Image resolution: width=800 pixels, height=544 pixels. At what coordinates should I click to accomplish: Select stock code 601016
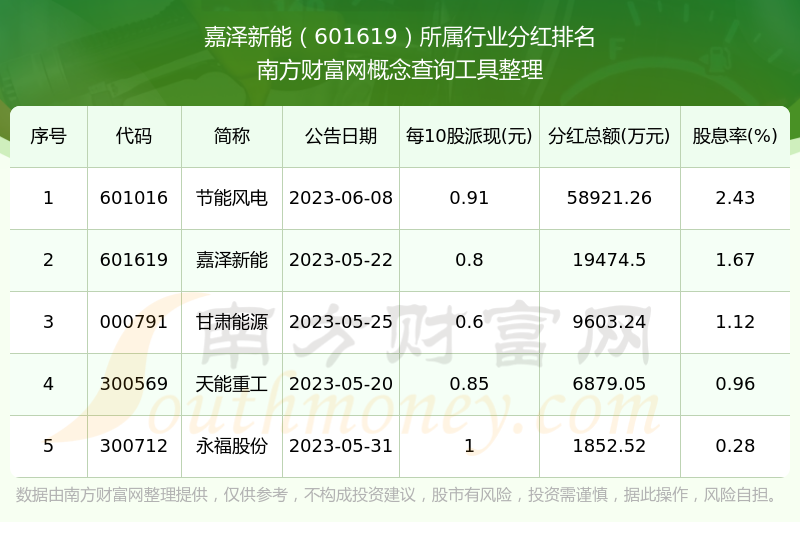click(x=134, y=198)
